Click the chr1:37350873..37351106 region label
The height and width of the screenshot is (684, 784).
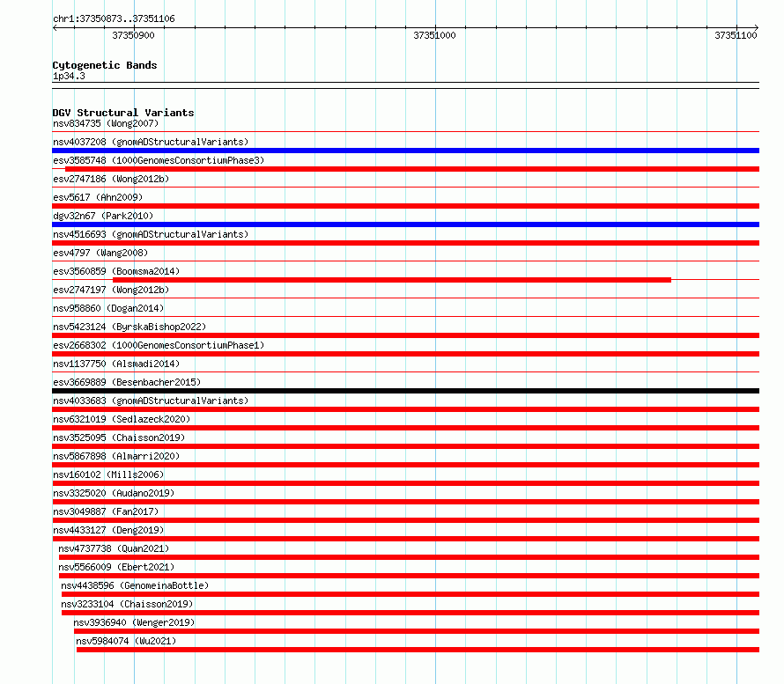114,19
